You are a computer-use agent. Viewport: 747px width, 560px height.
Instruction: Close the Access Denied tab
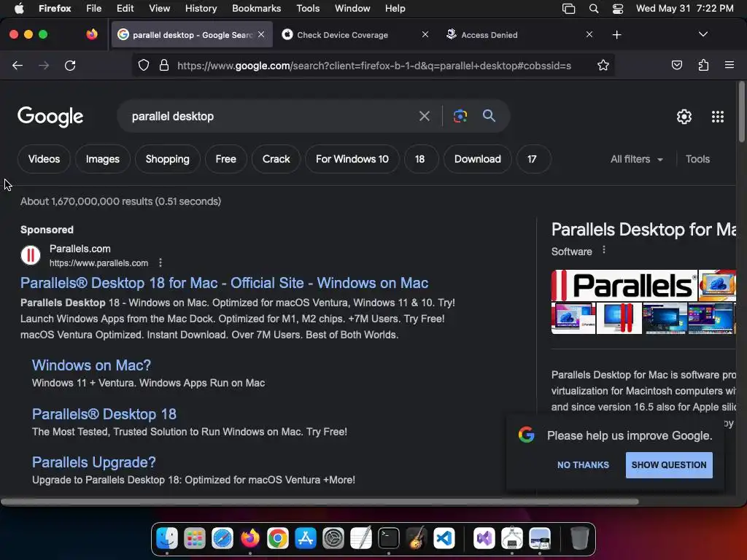589,34
